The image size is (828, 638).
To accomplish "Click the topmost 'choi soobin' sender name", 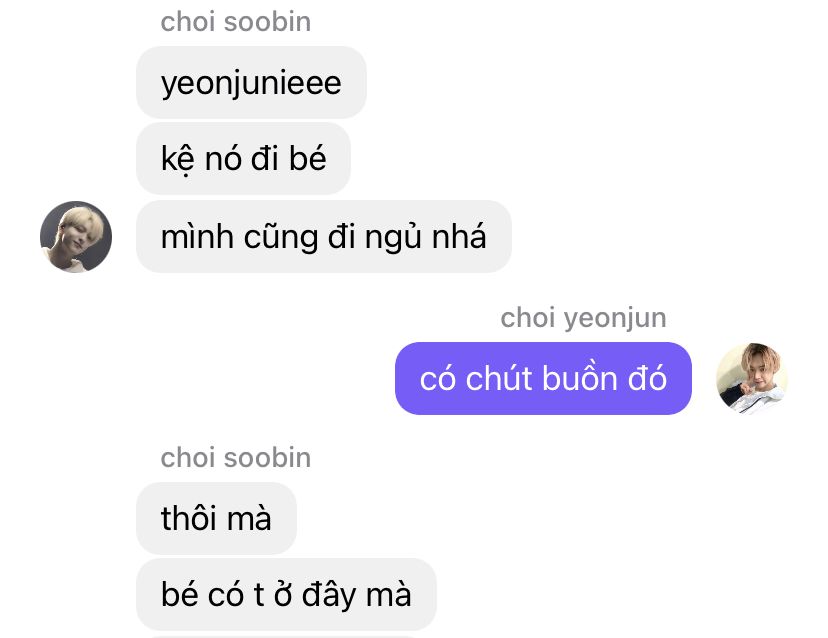I will [236, 22].
